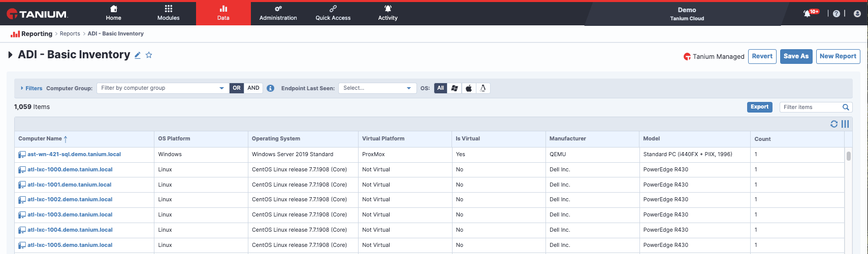Screen dimensions: 868x254
Task: Sort by Manufacturer column header
Action: pyautogui.click(x=568, y=138)
